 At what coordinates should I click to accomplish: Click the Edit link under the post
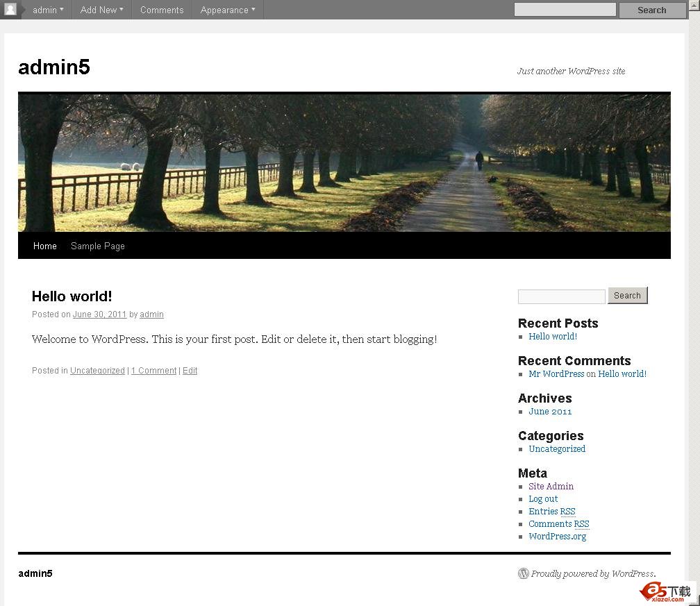[190, 371]
